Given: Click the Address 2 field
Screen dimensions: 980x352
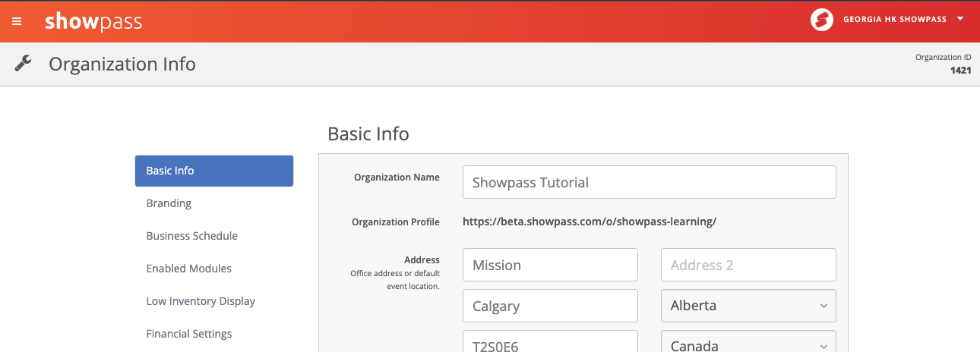Looking at the screenshot, I should coord(748,265).
